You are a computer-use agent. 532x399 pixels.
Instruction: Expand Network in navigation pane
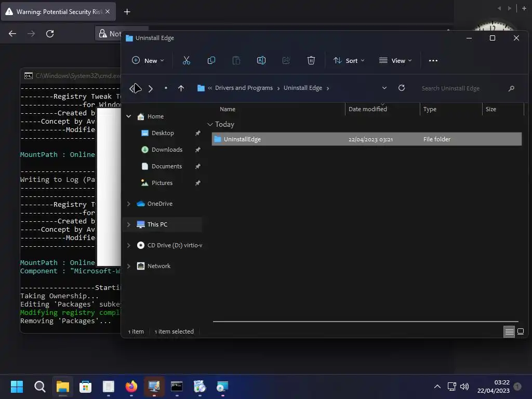pyautogui.click(x=129, y=266)
